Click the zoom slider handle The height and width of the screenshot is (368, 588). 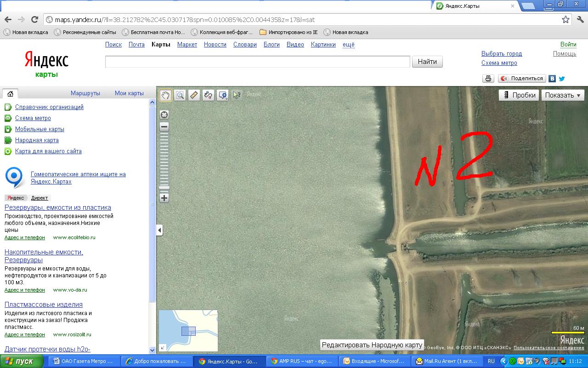[x=164, y=188]
